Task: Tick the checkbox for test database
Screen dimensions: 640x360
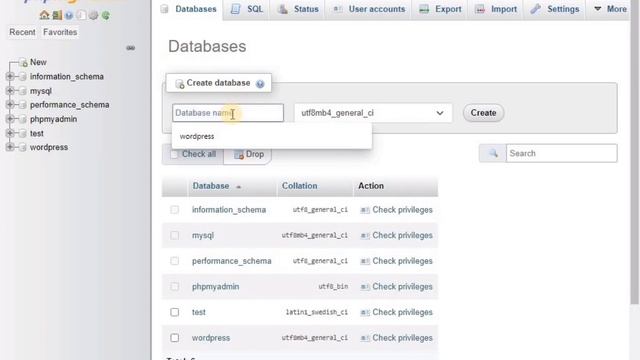Action: tap(174, 312)
